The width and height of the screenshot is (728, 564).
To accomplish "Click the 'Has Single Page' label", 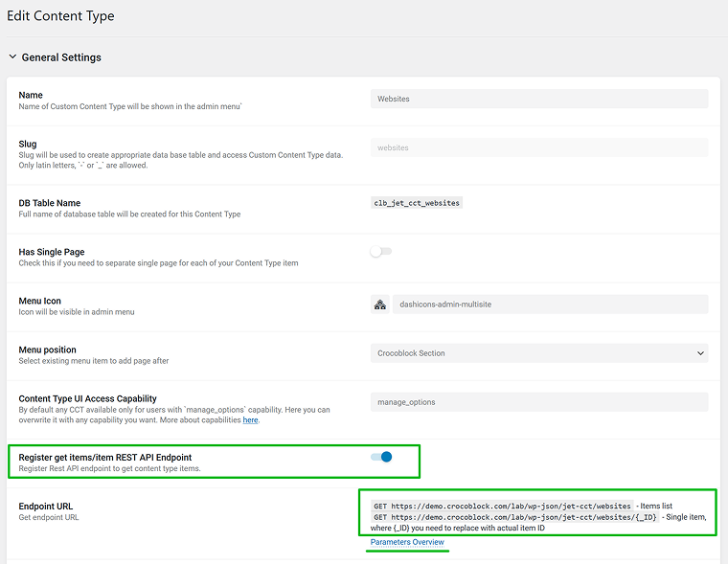I will pyautogui.click(x=52, y=252).
